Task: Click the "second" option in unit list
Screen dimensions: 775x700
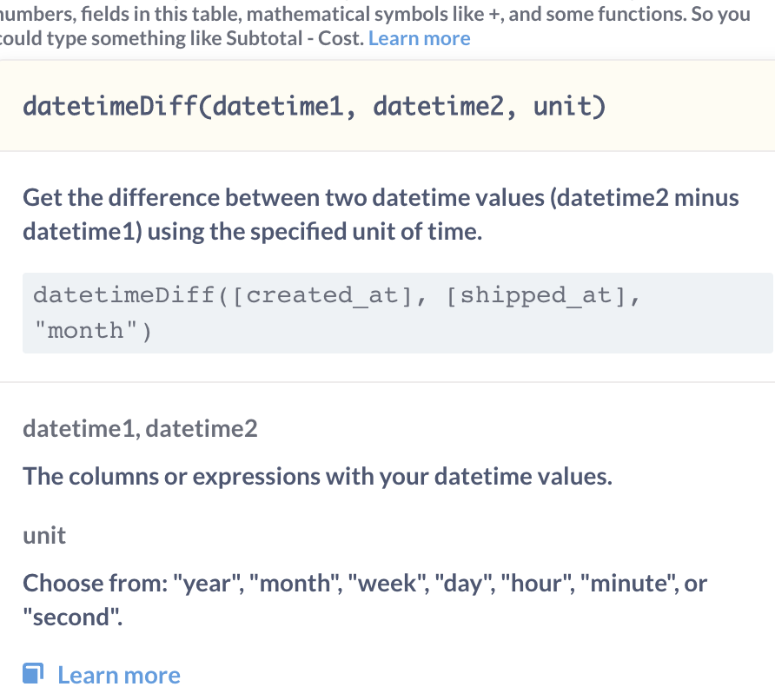Action: (x=70, y=617)
